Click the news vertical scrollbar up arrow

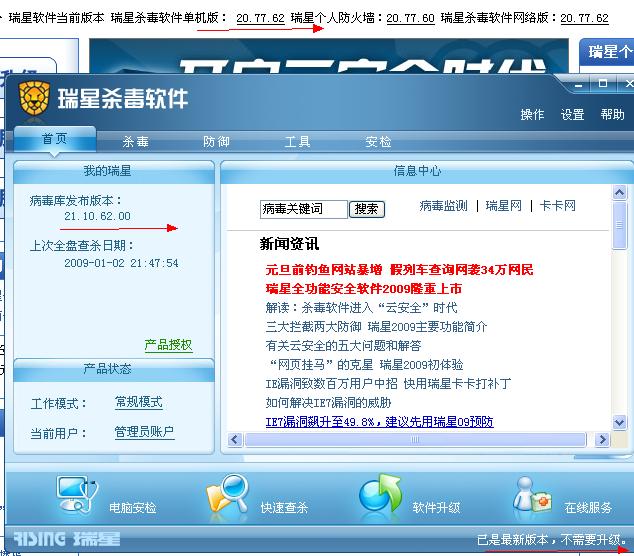click(x=619, y=192)
